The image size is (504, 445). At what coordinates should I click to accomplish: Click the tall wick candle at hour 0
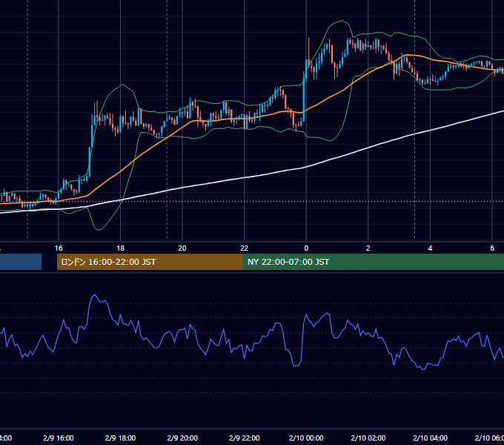coord(308,53)
